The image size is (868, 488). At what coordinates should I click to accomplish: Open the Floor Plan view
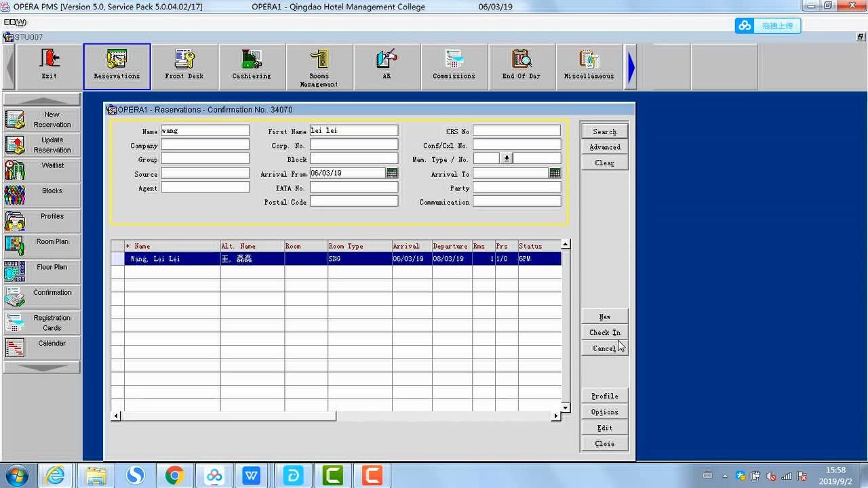pos(42,271)
